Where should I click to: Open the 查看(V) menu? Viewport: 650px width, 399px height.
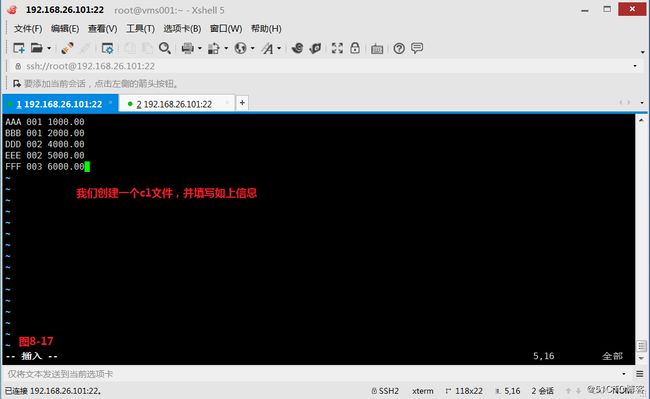[x=102, y=29]
